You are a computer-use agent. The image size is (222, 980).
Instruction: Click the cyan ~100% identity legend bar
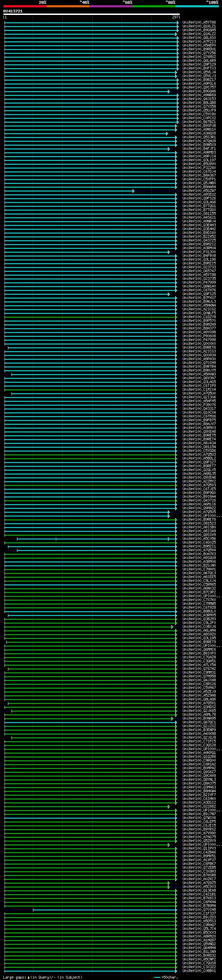[x=197, y=7]
